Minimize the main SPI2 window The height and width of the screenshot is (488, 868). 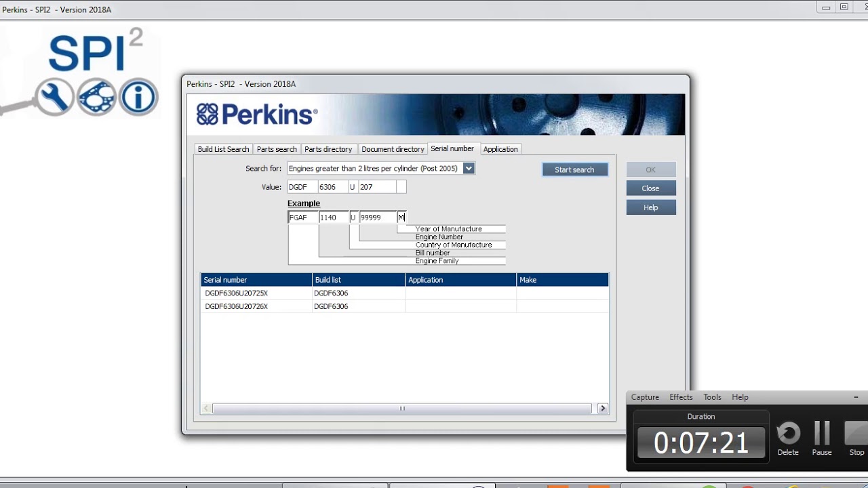tap(826, 7)
